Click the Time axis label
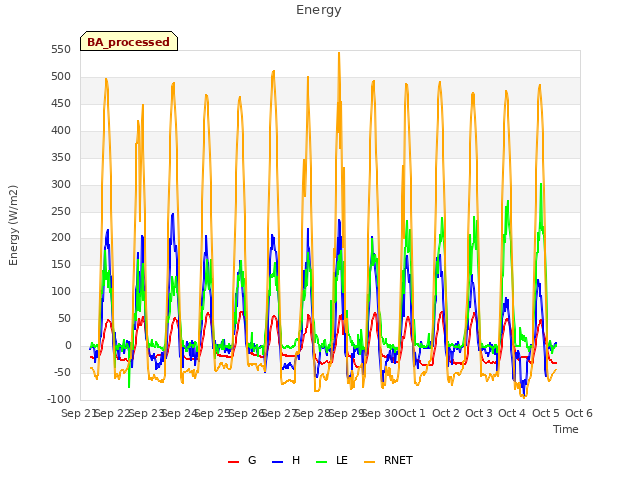The width and height of the screenshot is (640, 480). (566, 429)
